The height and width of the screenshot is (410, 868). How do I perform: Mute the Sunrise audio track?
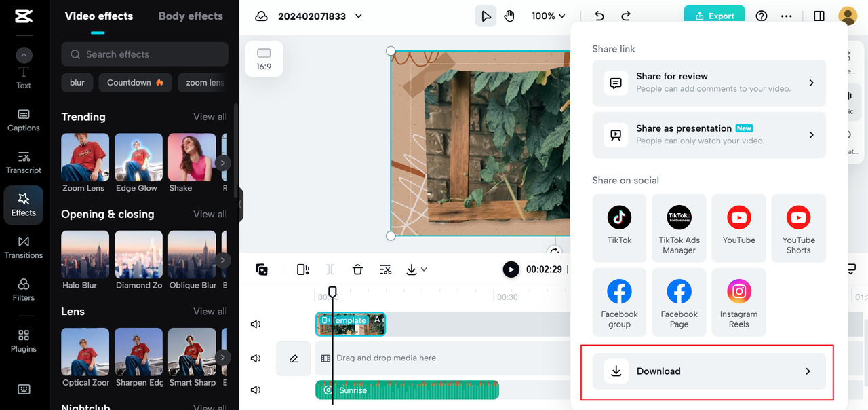pos(256,390)
